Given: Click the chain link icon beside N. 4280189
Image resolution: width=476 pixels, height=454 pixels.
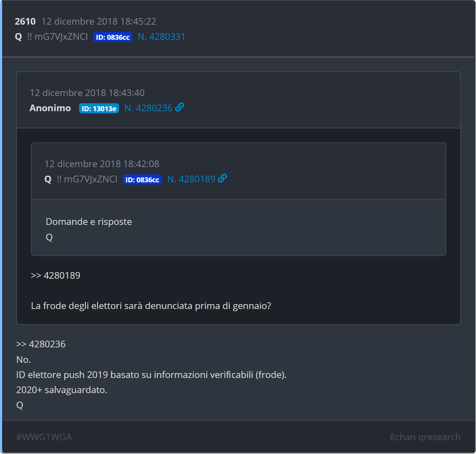Looking at the screenshot, I should pos(223,178).
